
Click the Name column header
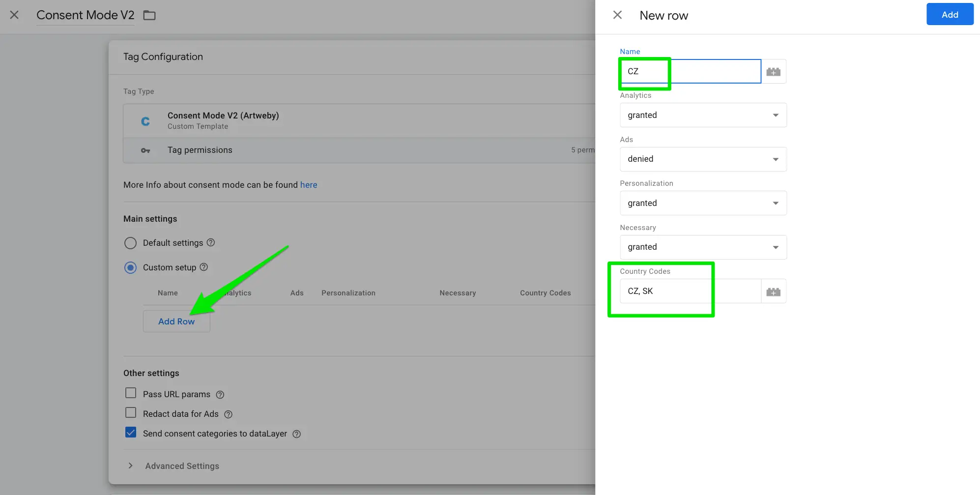(x=168, y=293)
